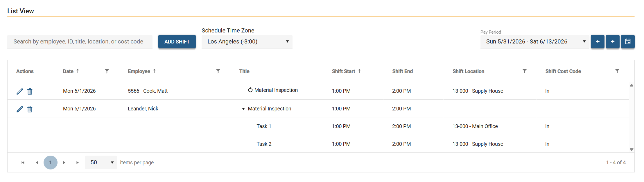Click the 'Task 2' title cell

(x=264, y=144)
